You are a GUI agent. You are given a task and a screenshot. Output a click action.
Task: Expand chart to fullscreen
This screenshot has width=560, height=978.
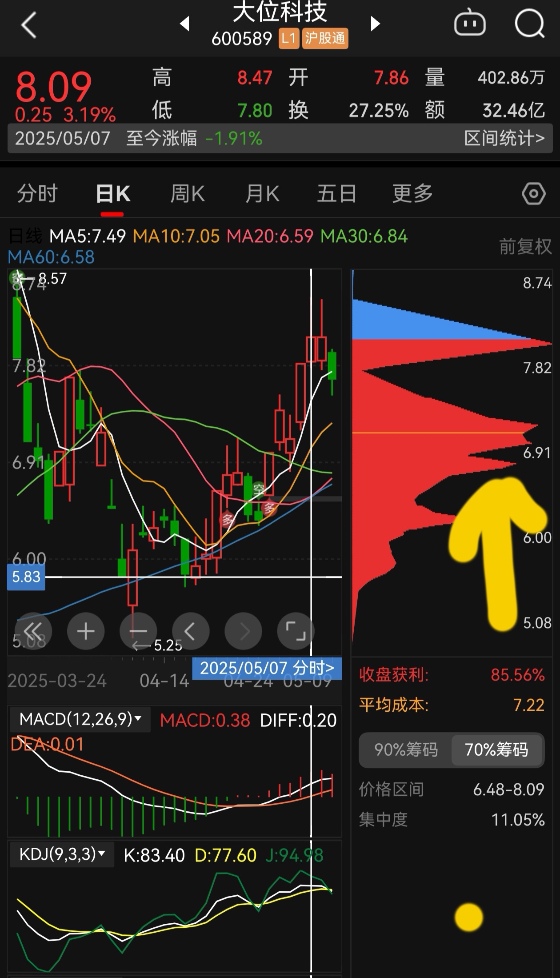pos(296,631)
